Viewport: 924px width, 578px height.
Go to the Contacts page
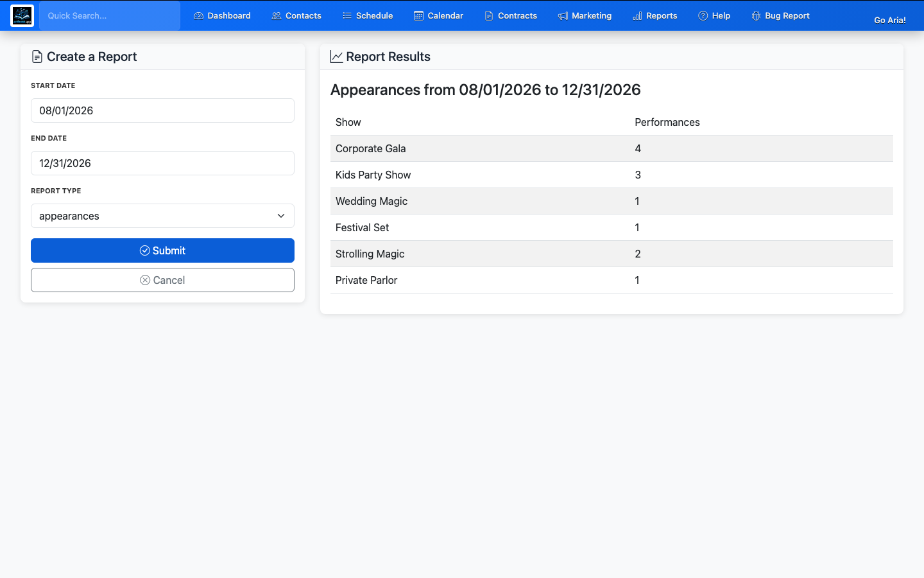(x=296, y=15)
